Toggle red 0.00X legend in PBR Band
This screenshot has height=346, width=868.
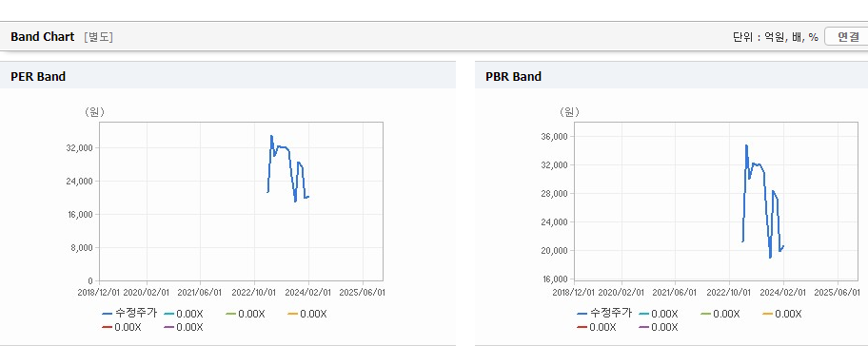coord(597,327)
